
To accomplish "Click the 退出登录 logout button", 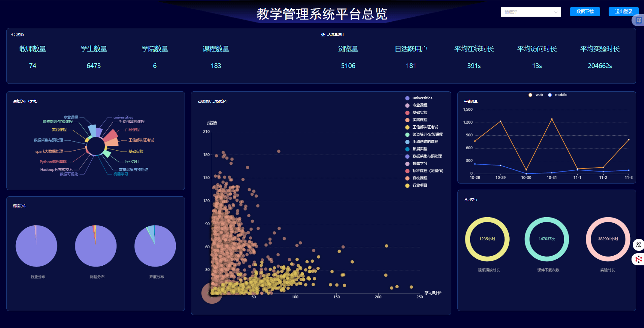I will coord(623,11).
